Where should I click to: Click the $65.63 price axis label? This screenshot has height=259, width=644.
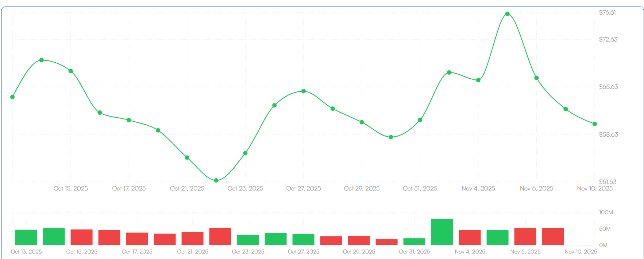point(608,87)
